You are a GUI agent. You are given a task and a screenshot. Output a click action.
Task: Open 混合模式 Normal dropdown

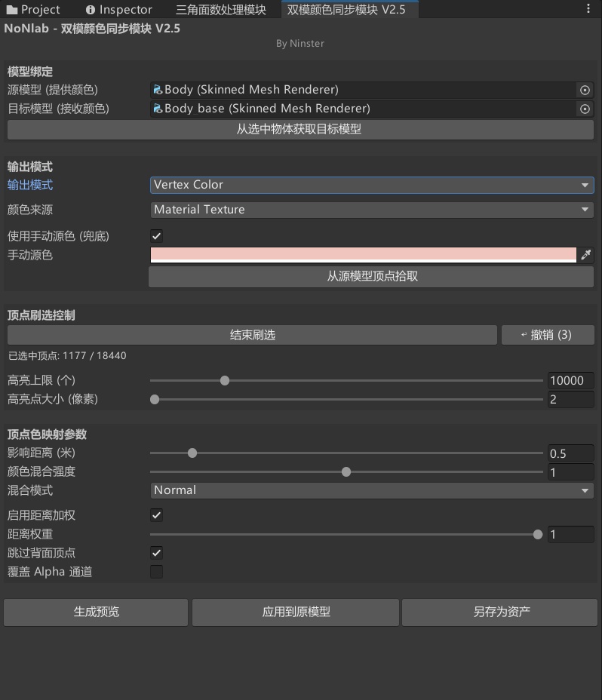pyautogui.click(x=372, y=490)
